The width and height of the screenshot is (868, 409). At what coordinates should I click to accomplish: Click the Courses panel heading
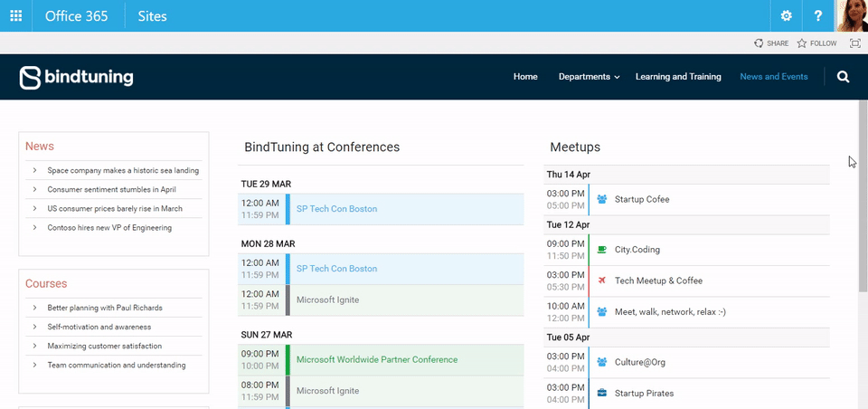46,284
